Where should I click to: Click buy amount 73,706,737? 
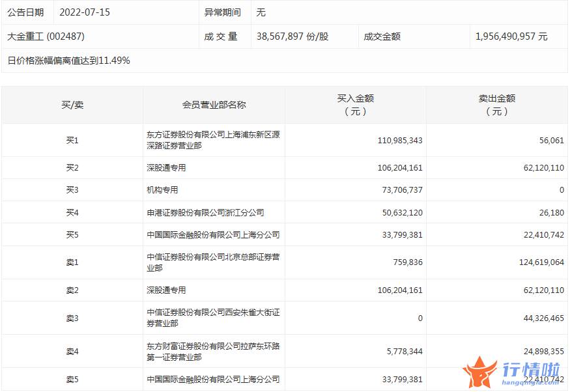pos(402,189)
